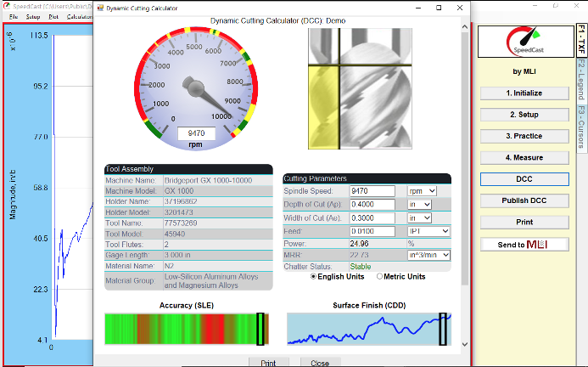The width and height of the screenshot is (588, 367).
Task: Open the Setup menu in SpeedCast
Action: [33, 17]
